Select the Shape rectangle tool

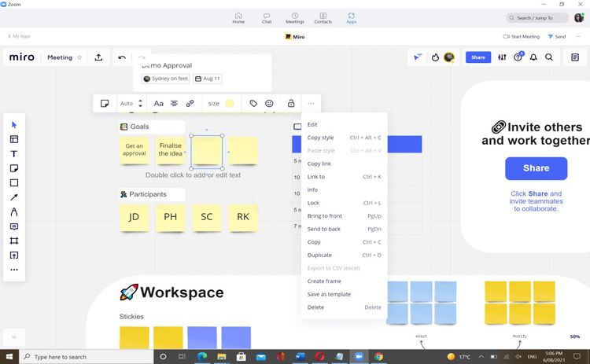14,182
